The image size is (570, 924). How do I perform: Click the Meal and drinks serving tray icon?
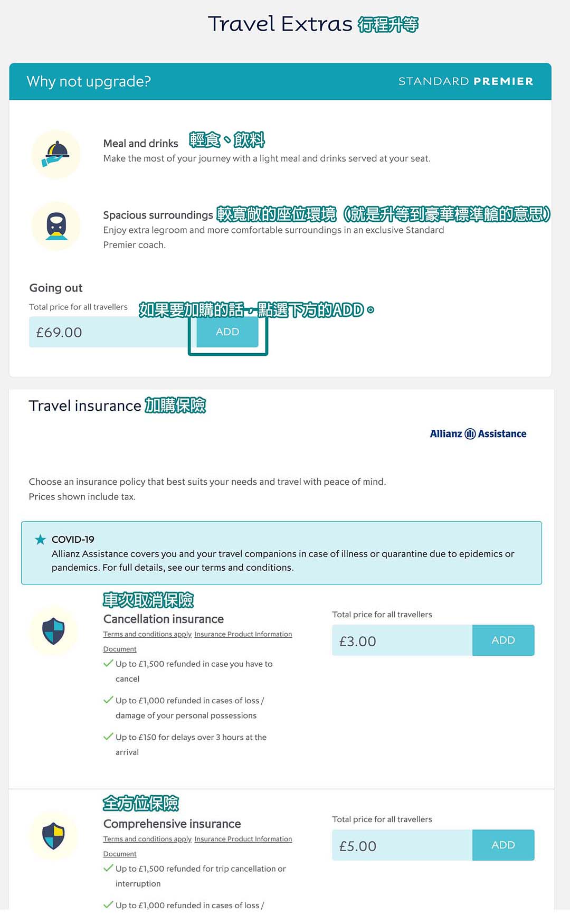pos(56,154)
